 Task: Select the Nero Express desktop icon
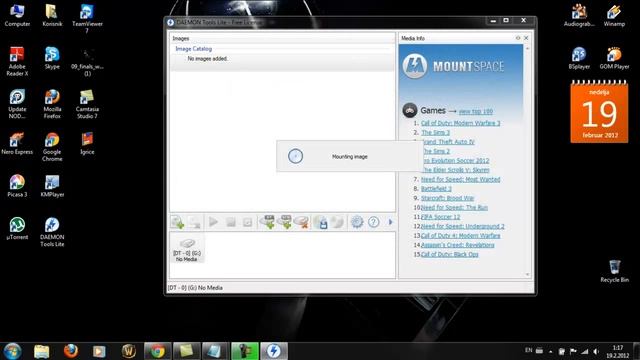click(x=17, y=143)
